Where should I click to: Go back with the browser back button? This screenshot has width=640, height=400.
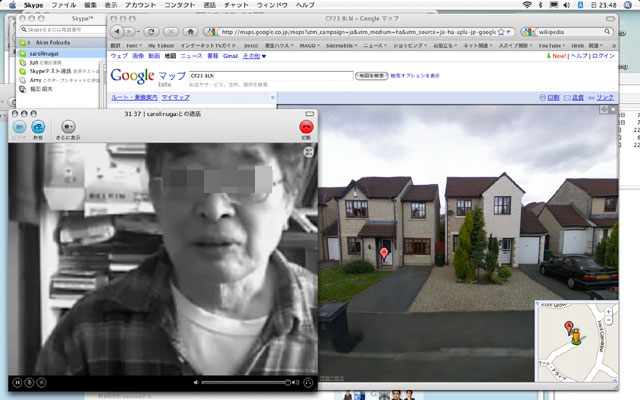[x=117, y=31]
